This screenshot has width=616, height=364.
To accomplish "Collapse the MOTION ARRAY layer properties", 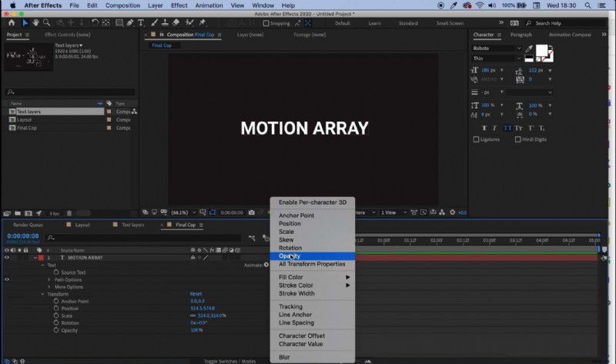I will coord(35,258).
